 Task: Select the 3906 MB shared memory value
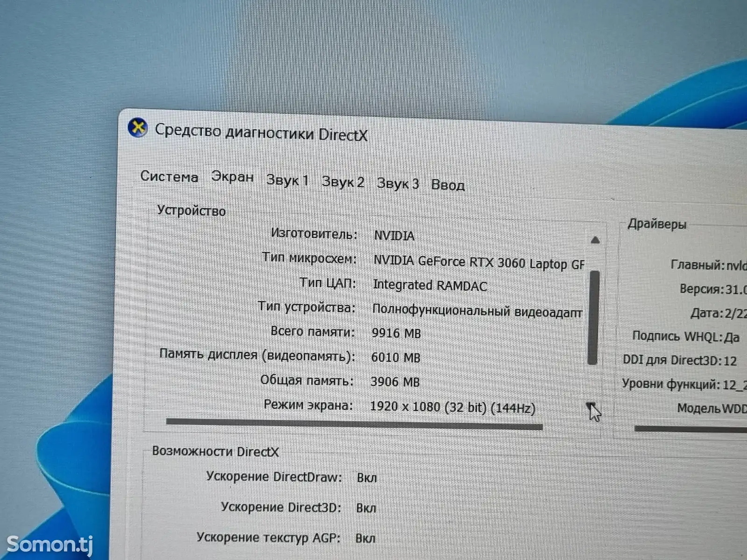click(395, 382)
